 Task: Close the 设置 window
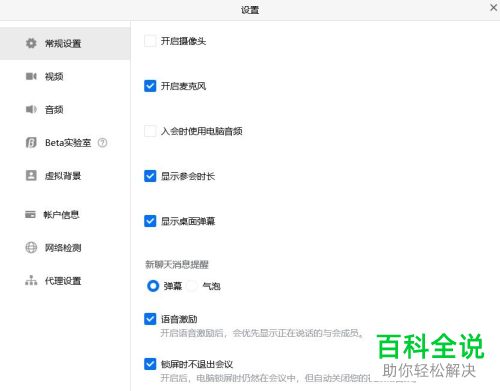[x=494, y=7]
